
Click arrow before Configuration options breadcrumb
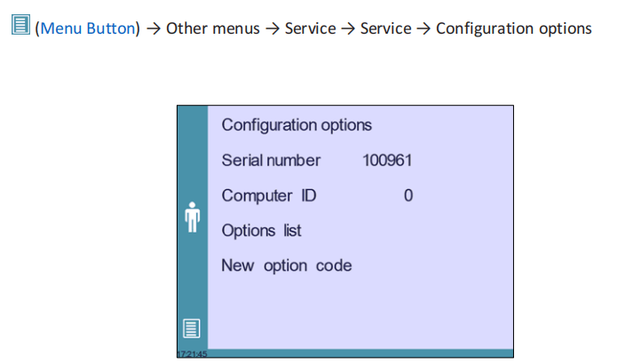point(423,28)
